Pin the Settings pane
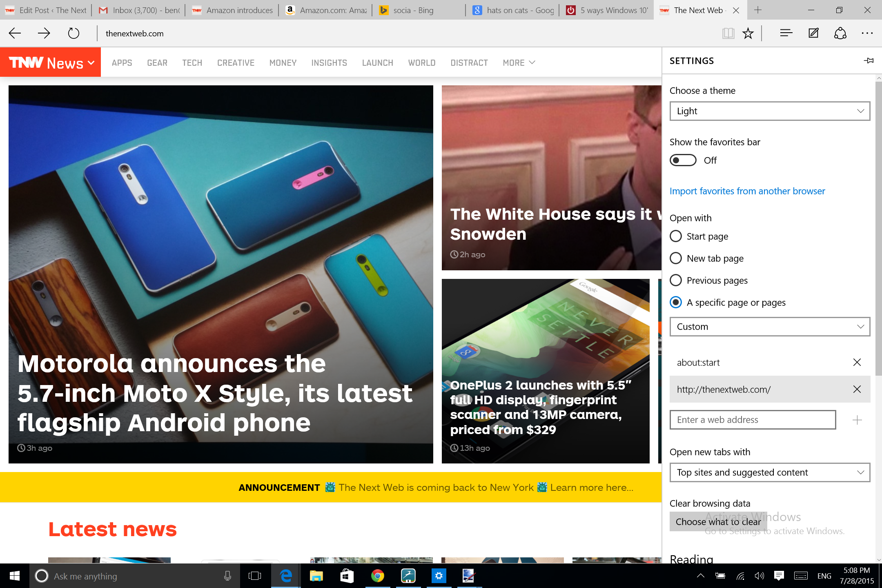 tap(869, 61)
